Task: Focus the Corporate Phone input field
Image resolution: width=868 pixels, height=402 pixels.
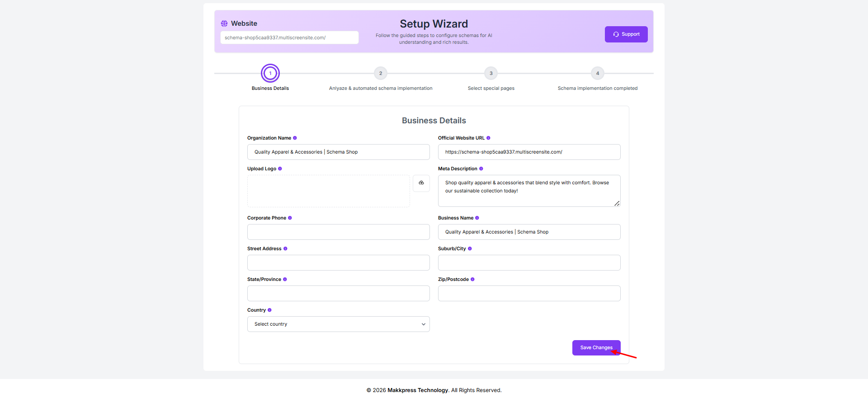Action: [x=338, y=232]
